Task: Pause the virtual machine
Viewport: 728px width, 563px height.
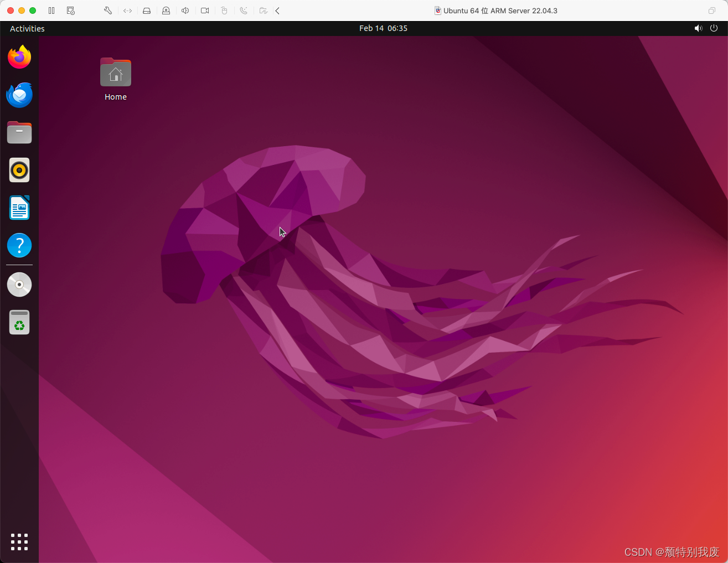Action: [x=51, y=11]
